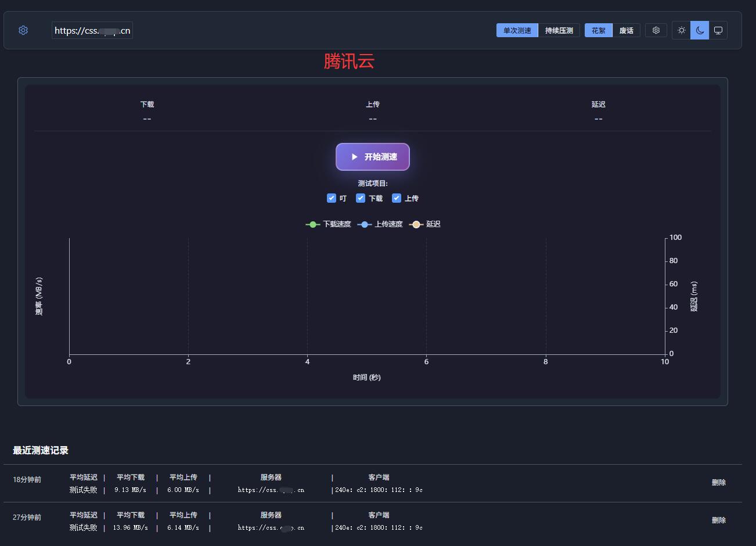756x546 pixels.
Task: Uncheck the 下载 test checkbox
Action: click(361, 198)
